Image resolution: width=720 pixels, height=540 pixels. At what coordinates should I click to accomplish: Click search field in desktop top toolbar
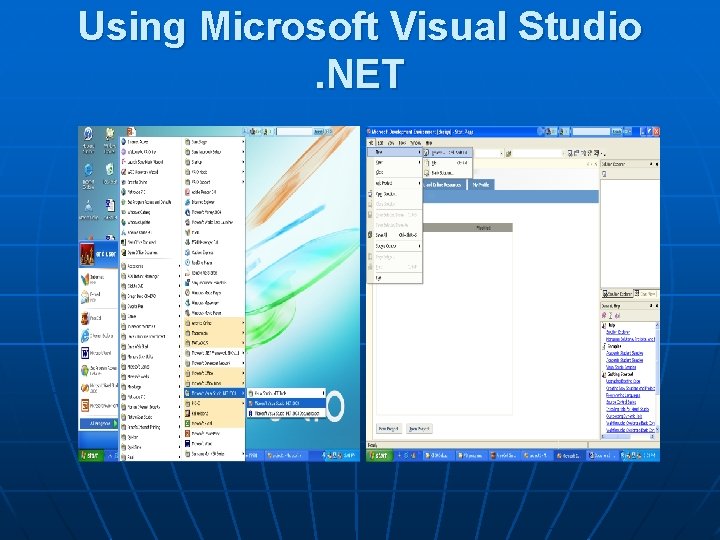(x=295, y=131)
